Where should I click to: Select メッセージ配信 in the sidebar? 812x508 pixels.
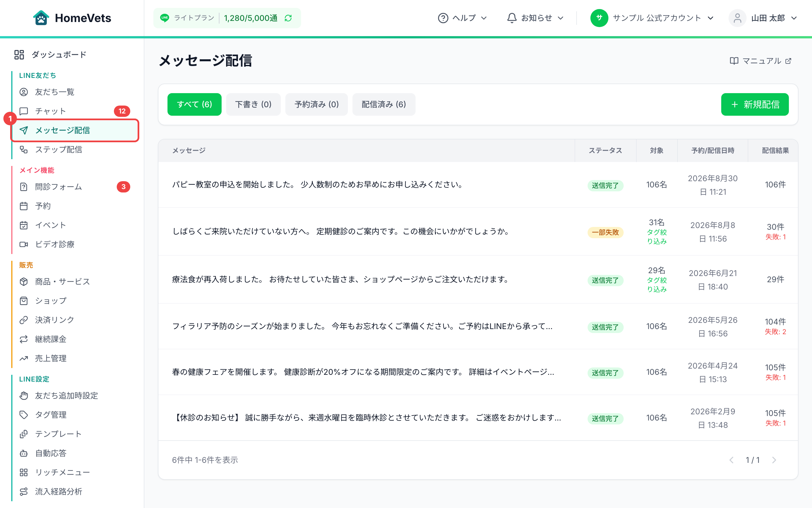tap(75, 130)
